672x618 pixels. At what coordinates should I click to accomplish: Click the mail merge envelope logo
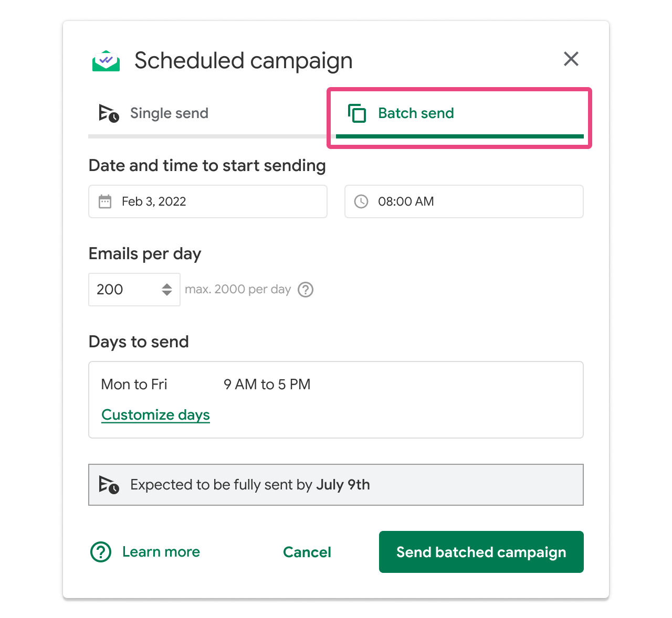106,61
